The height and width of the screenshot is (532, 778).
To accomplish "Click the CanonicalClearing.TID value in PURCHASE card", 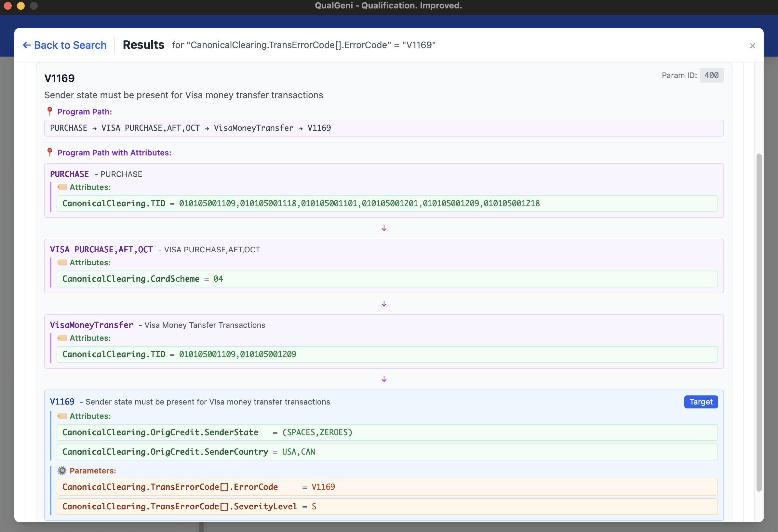I will 301,203.
